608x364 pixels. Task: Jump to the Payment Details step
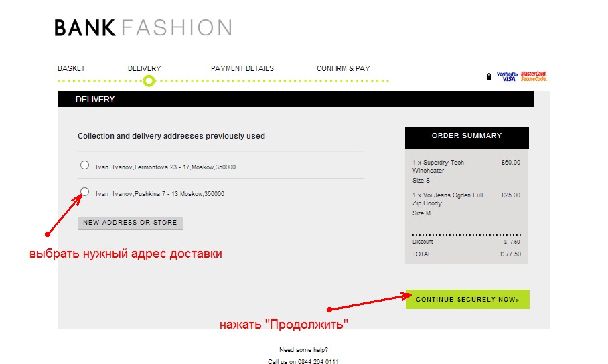click(242, 68)
